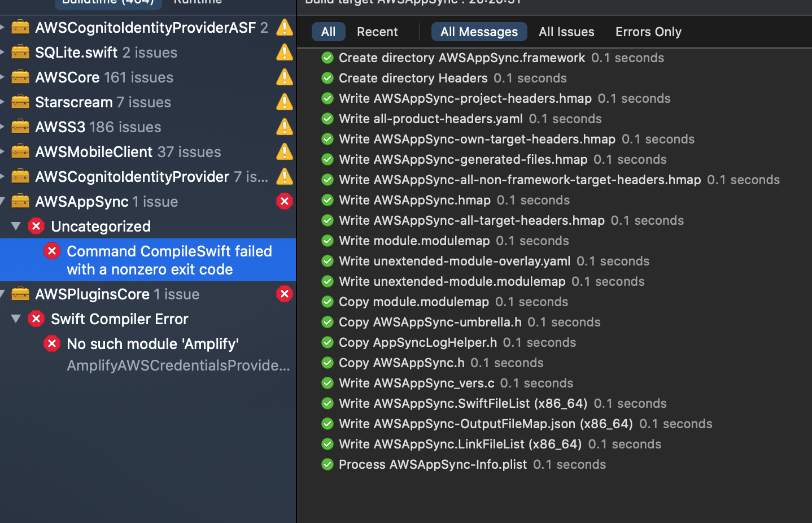Click the warning icon next to AWSMobileClient

[x=285, y=151]
